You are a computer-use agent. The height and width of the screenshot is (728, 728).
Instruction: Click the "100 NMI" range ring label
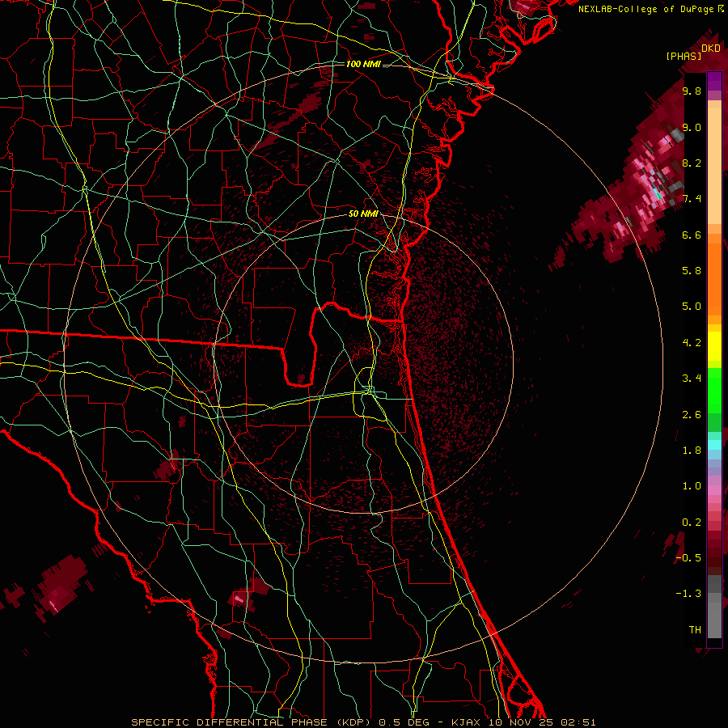363,64
